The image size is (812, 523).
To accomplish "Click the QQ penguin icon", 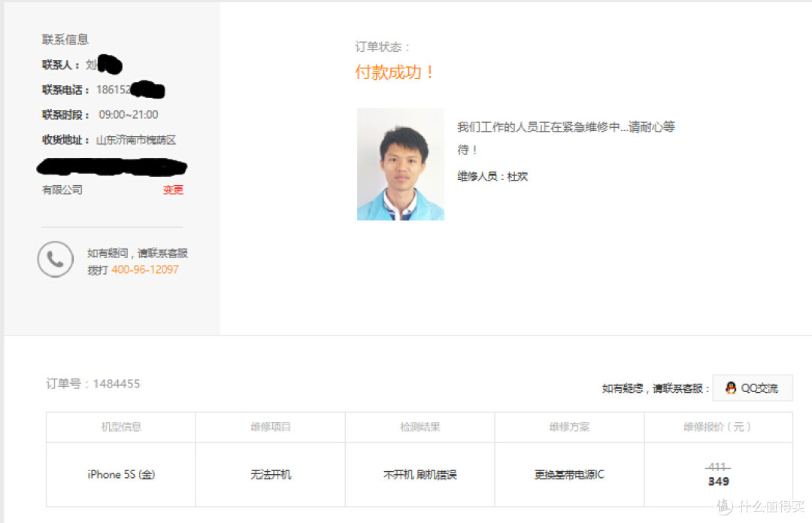I will tap(731, 388).
